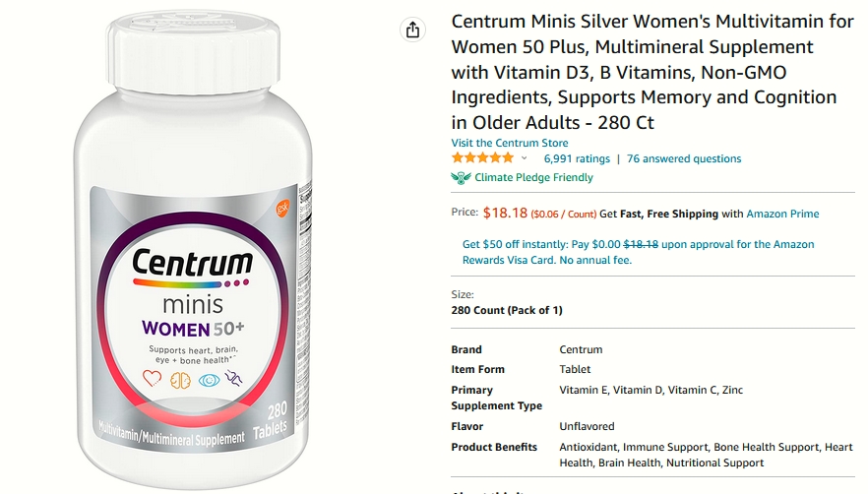Viewport: 868px width, 494px height.
Task: Open the 6,991 ratings link
Action: (577, 159)
